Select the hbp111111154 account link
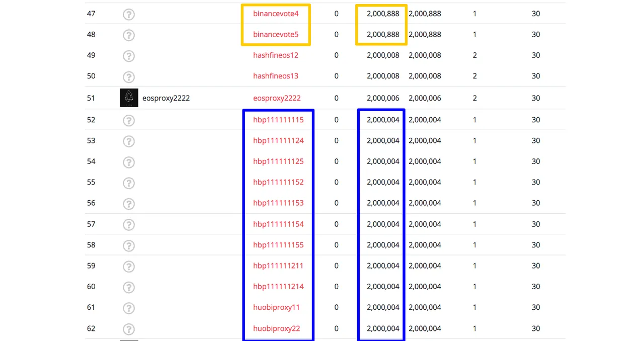Image resolution: width=644 pixels, height=341 pixels. pos(278,224)
